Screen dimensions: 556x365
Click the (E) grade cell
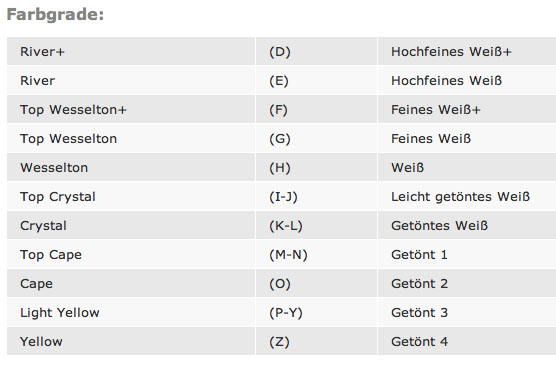click(x=317, y=81)
